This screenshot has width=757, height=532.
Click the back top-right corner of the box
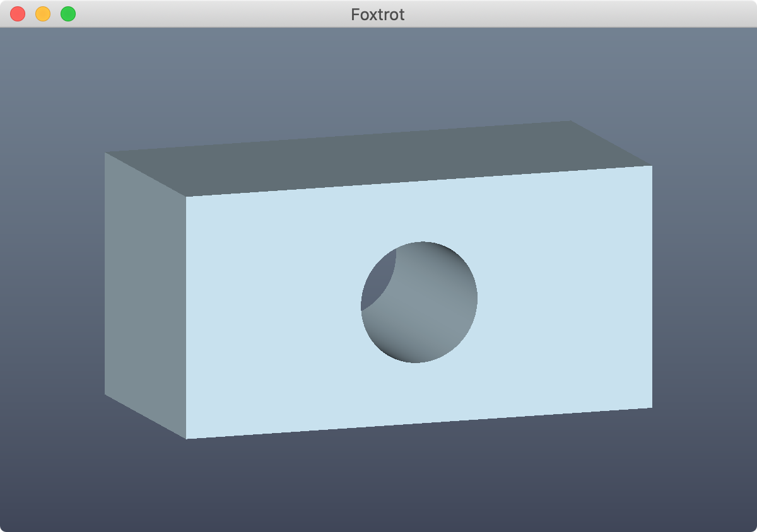pos(570,122)
